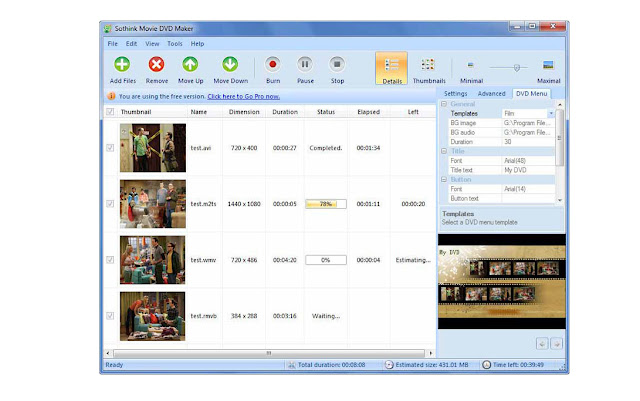Viewport: 640px width, 401px height.
Task: Click scroll-down arrow in properties panel
Action: [x=560, y=200]
